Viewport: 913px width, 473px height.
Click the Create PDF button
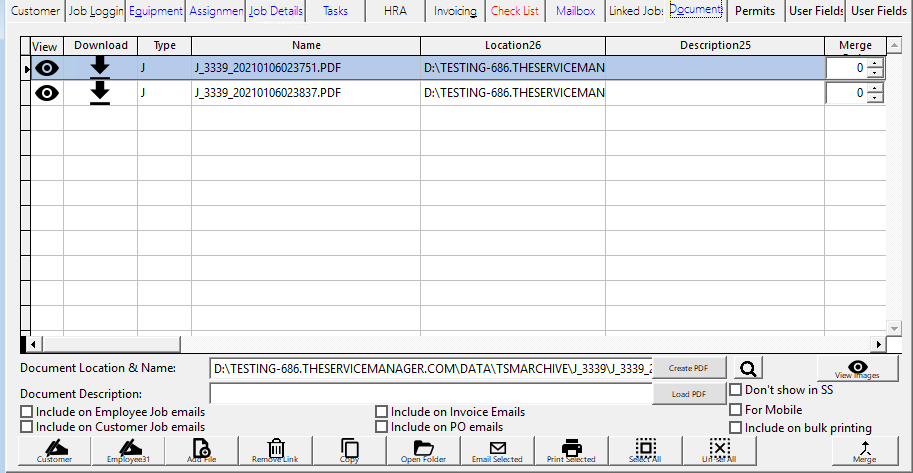(688, 368)
